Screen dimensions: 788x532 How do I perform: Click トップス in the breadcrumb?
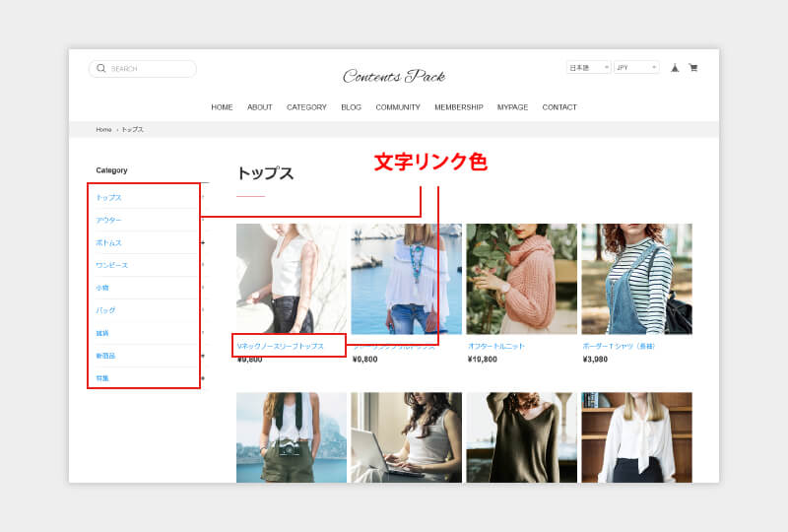133,130
